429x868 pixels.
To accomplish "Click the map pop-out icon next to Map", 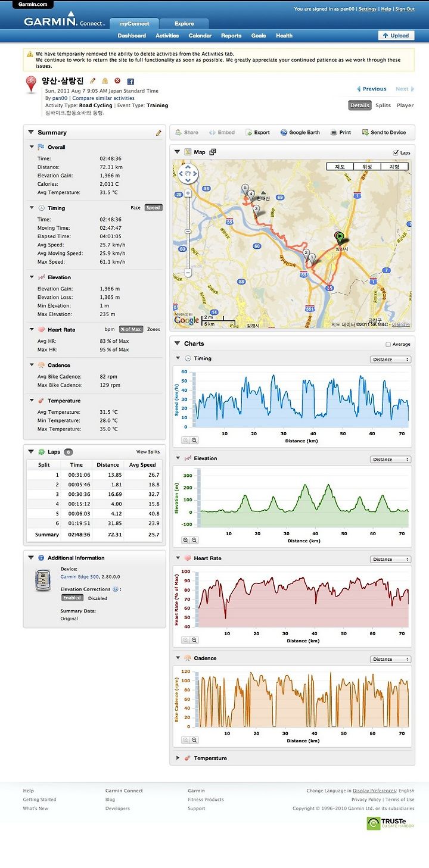I will [213, 152].
